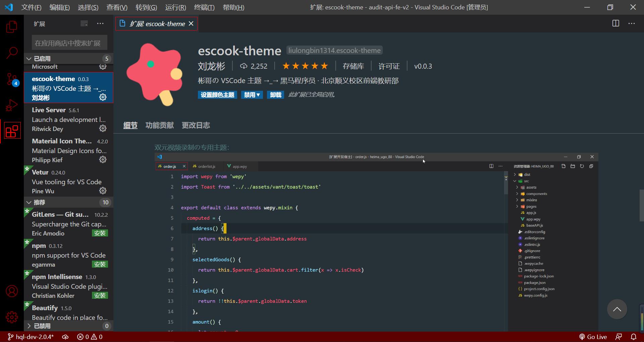The width and height of the screenshot is (644, 342).
Task: Open the 禁用 dropdown button
Action: point(252,95)
